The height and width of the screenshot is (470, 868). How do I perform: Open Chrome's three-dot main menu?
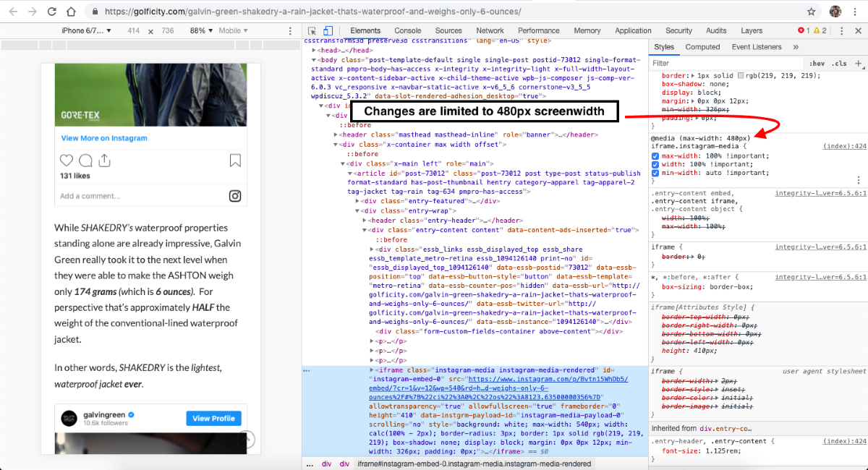coord(856,12)
